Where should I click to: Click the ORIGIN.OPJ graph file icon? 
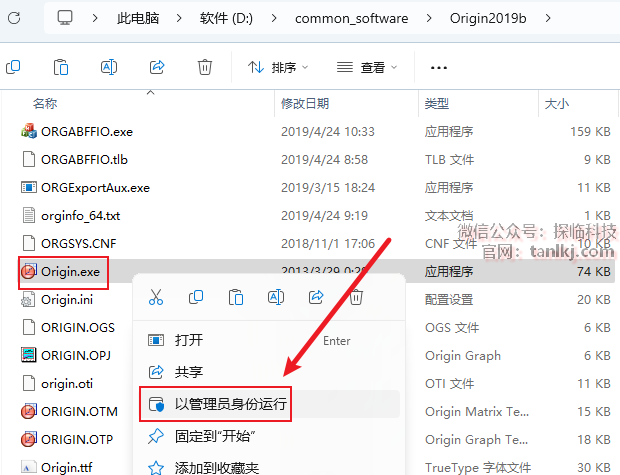pos(28,355)
